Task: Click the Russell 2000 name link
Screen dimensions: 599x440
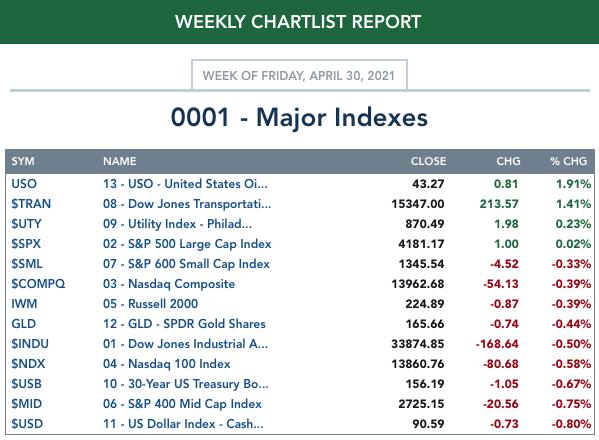Action: coord(151,304)
